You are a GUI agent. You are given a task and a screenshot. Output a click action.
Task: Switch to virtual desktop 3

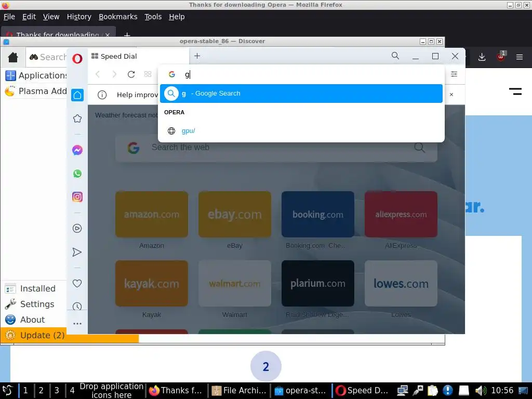tap(57, 391)
